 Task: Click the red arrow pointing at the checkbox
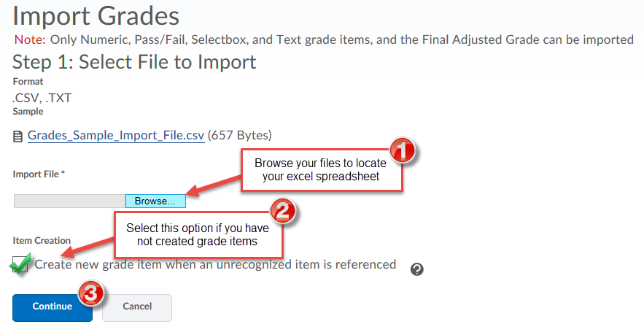point(92,245)
